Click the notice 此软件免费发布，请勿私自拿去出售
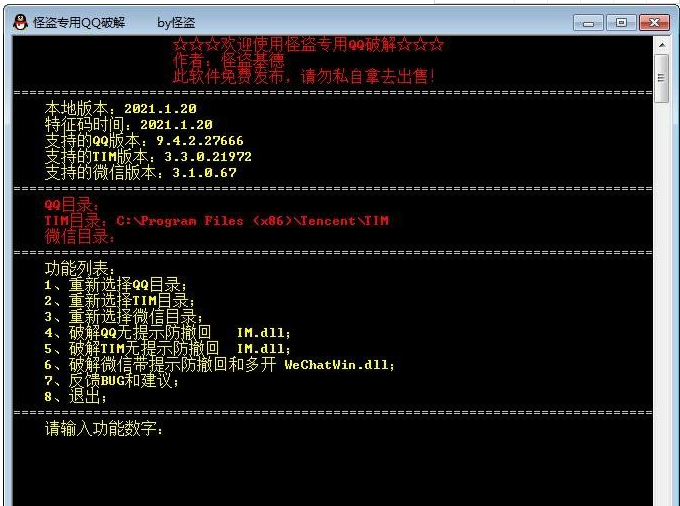The image size is (680, 506). (304, 76)
